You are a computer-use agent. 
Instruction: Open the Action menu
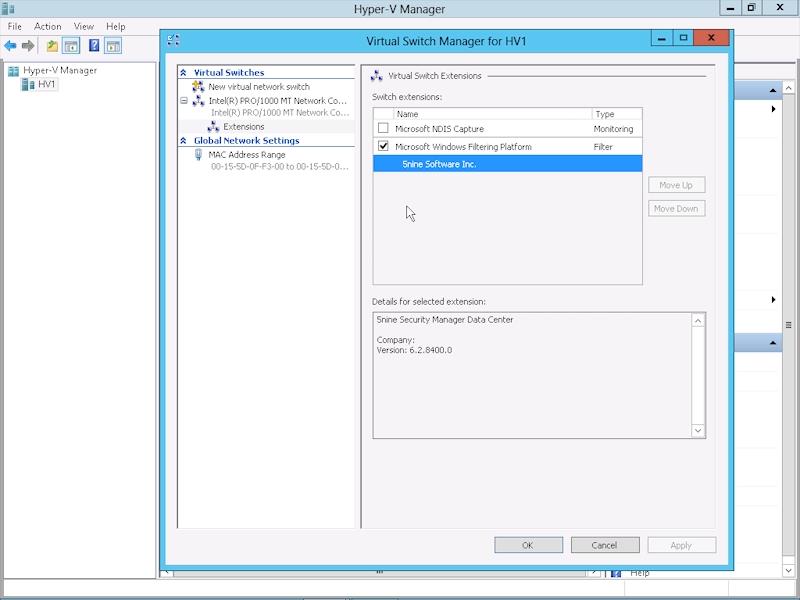point(47,26)
